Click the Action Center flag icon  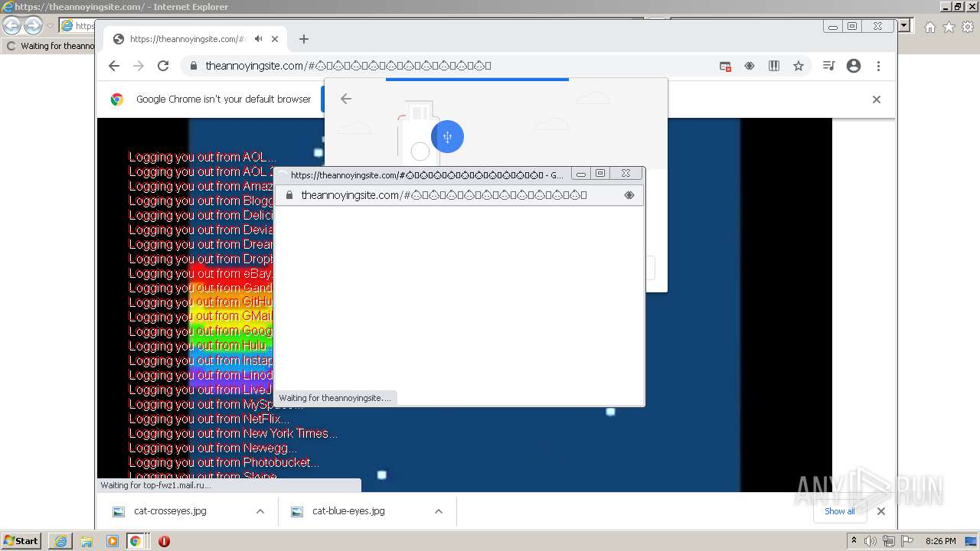[x=907, y=541]
